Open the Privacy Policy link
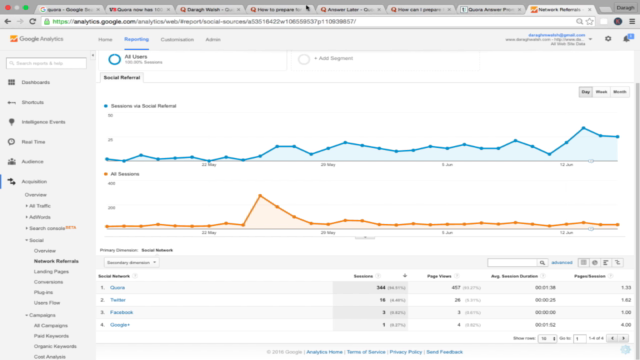 point(406,352)
